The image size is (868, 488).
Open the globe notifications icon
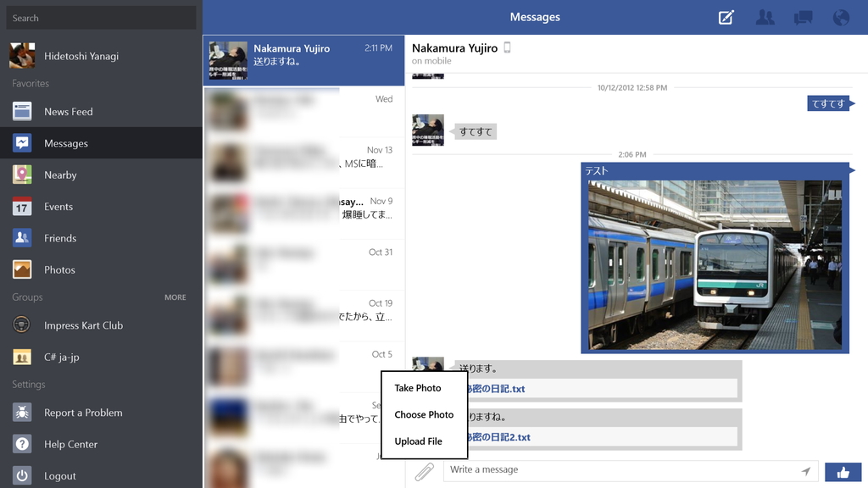(x=841, y=17)
